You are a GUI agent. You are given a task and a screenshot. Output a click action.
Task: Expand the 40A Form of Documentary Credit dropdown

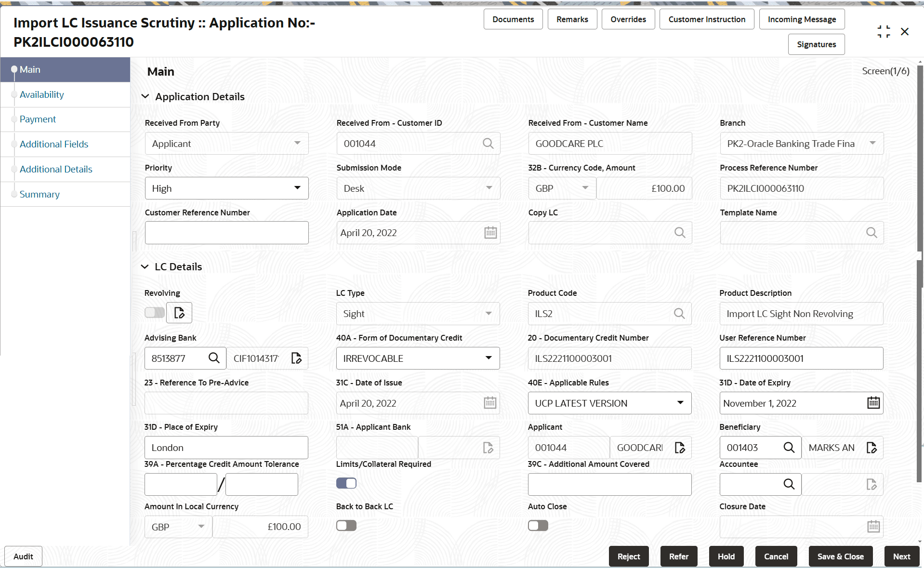[418, 358]
